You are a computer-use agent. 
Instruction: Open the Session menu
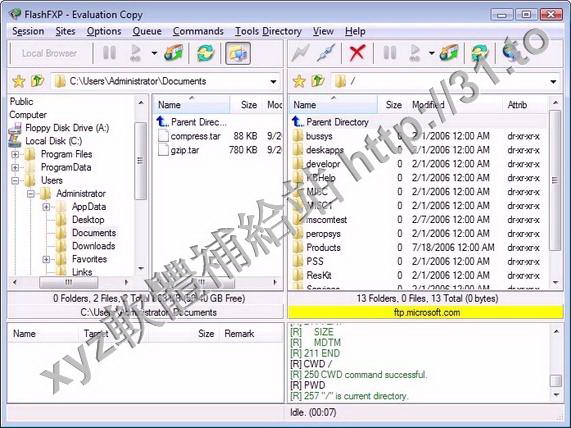pyautogui.click(x=28, y=31)
